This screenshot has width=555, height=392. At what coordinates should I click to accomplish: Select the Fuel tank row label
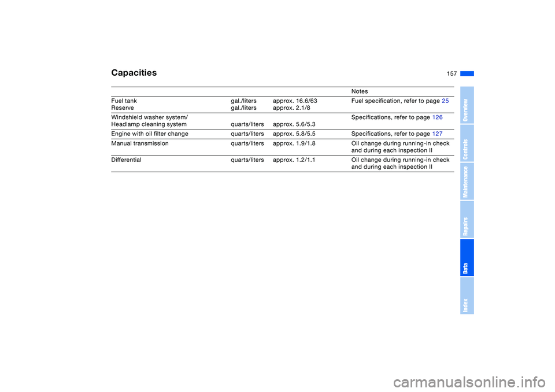coord(124,101)
